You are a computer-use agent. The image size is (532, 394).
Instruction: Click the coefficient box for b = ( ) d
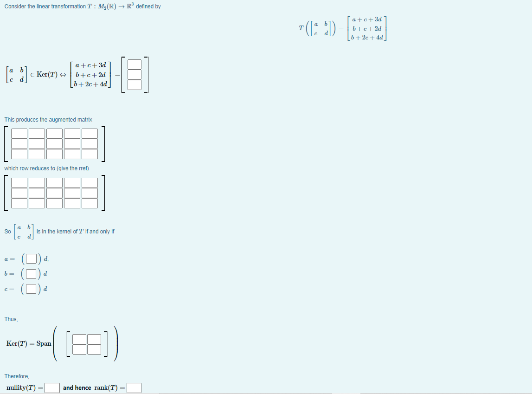31,273
